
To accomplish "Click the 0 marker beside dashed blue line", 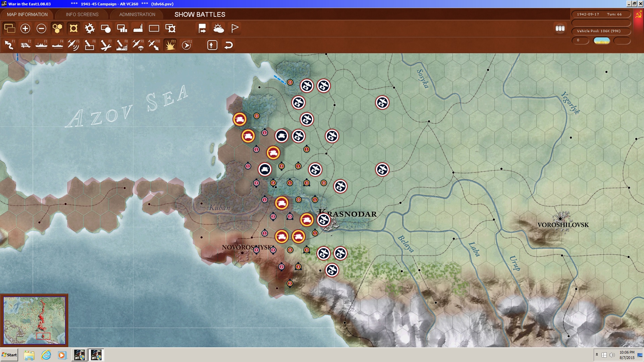I will click(x=290, y=82).
